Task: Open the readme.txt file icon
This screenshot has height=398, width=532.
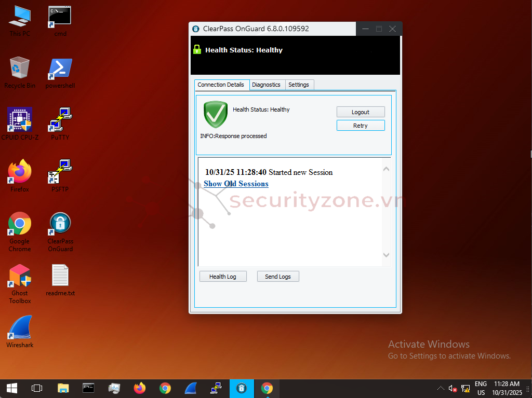Action: (60, 276)
